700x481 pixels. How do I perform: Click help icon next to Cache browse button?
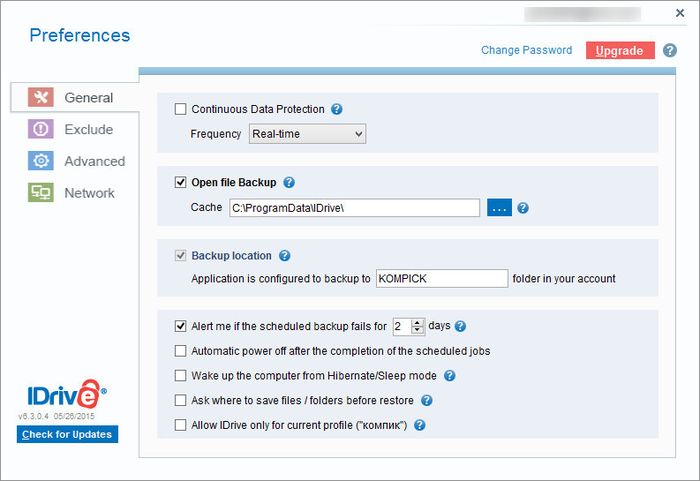[523, 208]
